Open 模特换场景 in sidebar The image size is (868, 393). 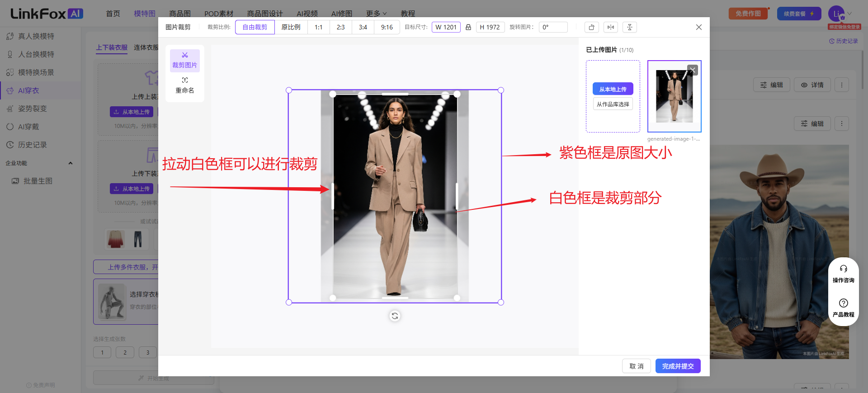coord(36,72)
